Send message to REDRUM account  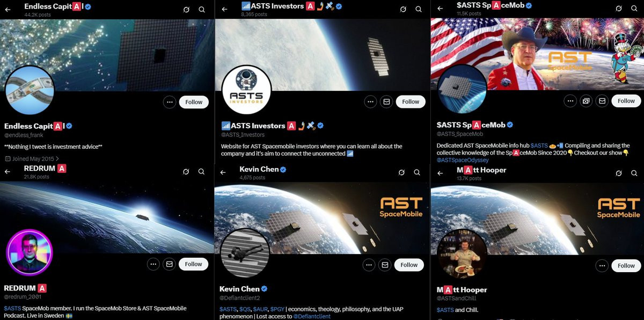pyautogui.click(x=169, y=264)
